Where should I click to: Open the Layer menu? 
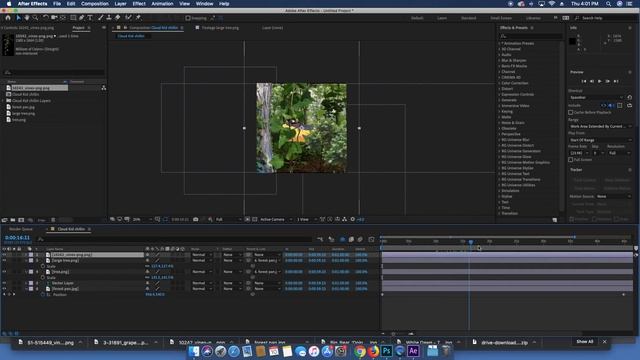pyautogui.click(x=120, y=4)
